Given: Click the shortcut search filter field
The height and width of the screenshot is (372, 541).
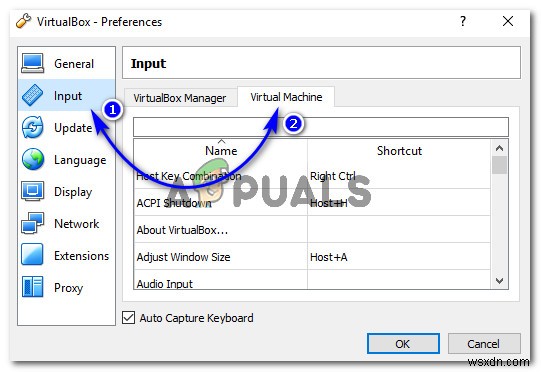Looking at the screenshot, I should 321,127.
